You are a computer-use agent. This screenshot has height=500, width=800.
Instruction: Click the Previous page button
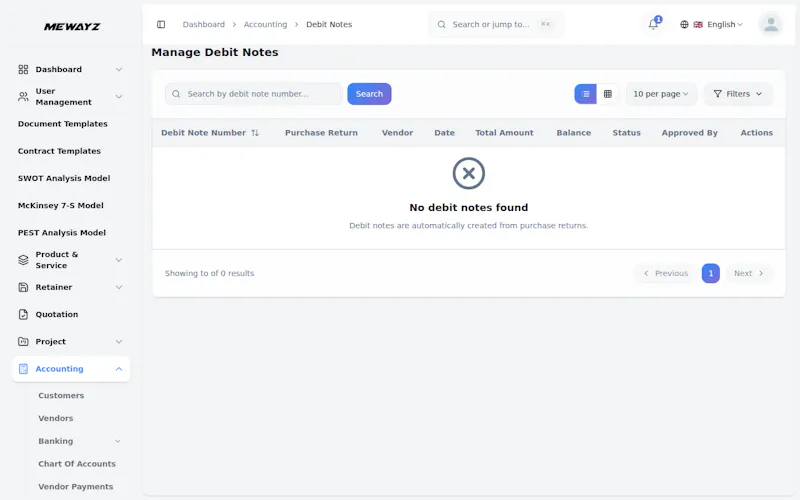click(x=665, y=273)
